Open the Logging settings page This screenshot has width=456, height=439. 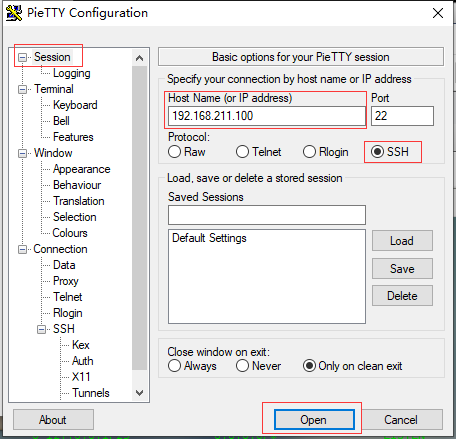point(72,73)
